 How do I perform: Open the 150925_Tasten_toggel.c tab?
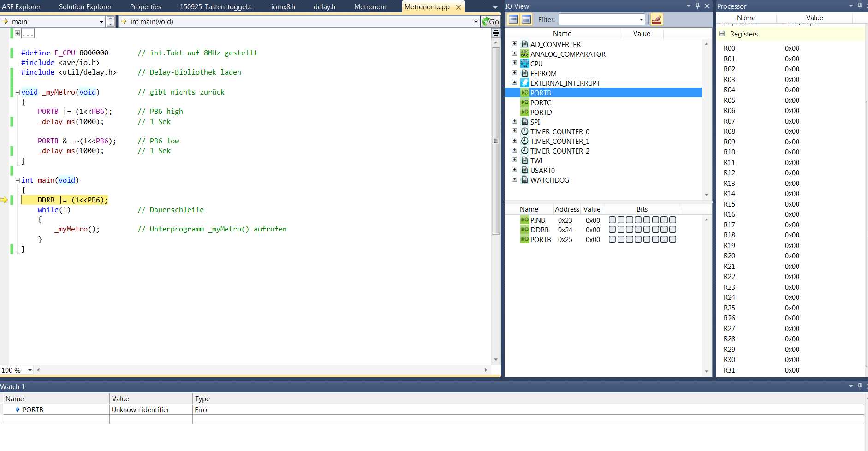(x=216, y=6)
